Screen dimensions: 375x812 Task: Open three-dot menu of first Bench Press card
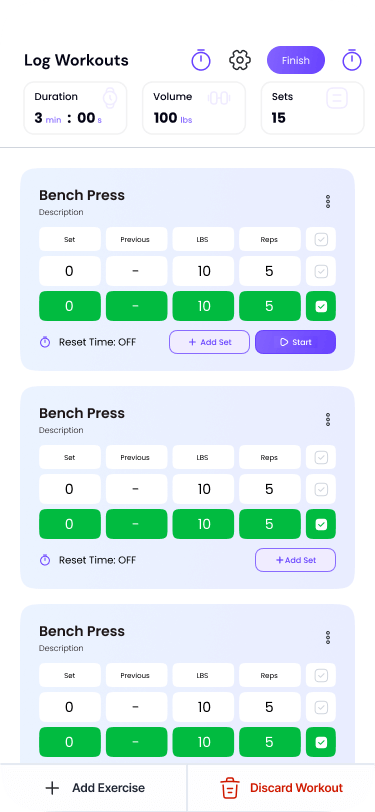coord(328,201)
